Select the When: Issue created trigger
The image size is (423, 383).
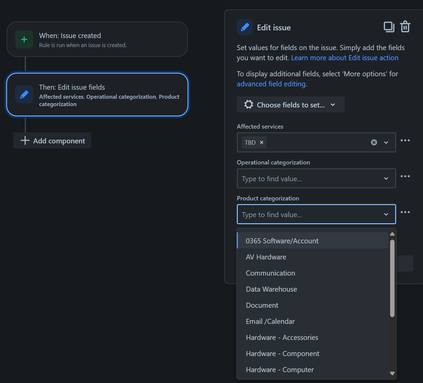pyautogui.click(x=97, y=39)
